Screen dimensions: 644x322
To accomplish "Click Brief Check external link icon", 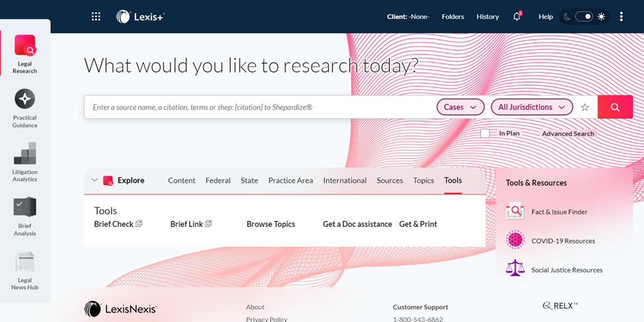I will (139, 224).
